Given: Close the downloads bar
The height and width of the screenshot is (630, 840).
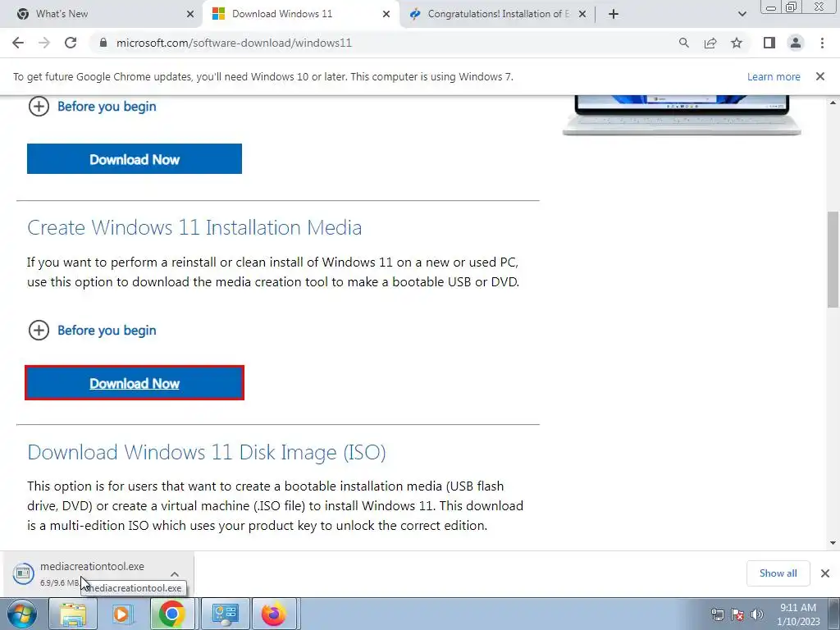Looking at the screenshot, I should tap(825, 573).
